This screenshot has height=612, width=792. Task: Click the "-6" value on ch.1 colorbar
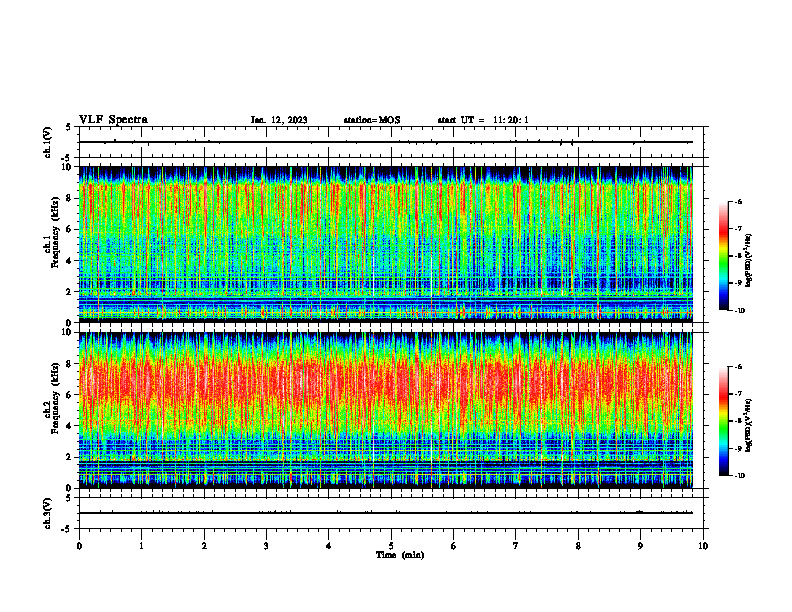tap(738, 202)
